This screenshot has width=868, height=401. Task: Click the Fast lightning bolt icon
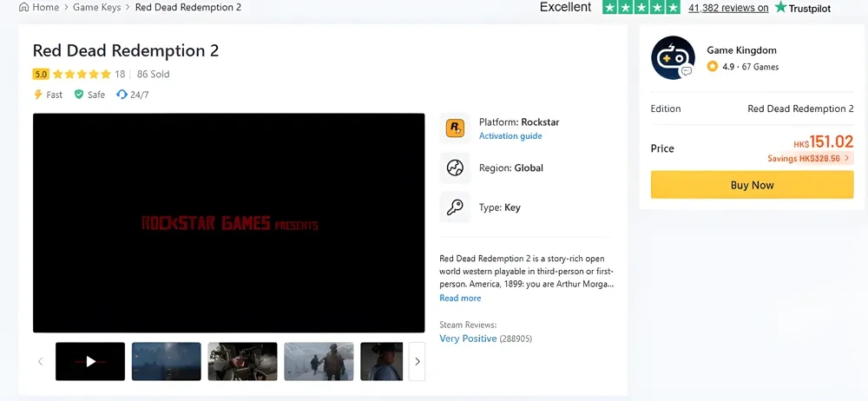pyautogui.click(x=38, y=95)
